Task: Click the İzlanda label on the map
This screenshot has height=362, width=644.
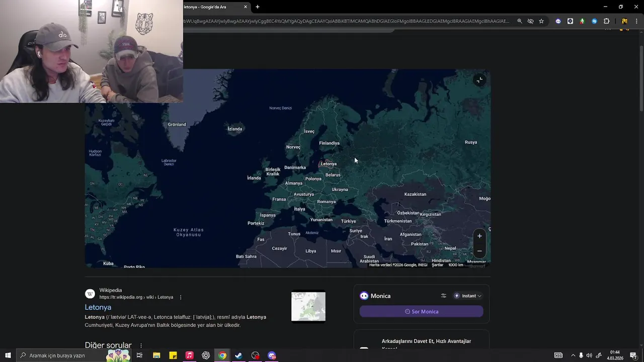Action: [235, 129]
